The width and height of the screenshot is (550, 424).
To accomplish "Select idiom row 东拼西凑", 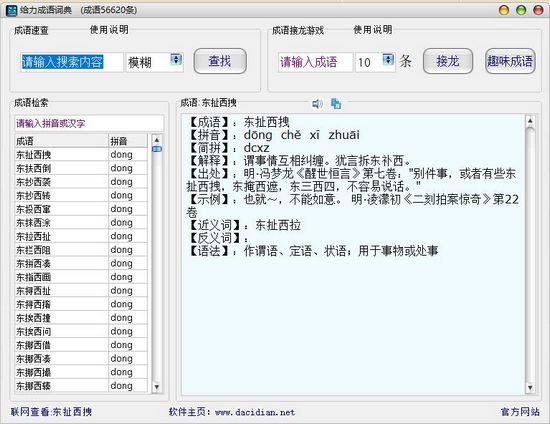I will (81, 263).
